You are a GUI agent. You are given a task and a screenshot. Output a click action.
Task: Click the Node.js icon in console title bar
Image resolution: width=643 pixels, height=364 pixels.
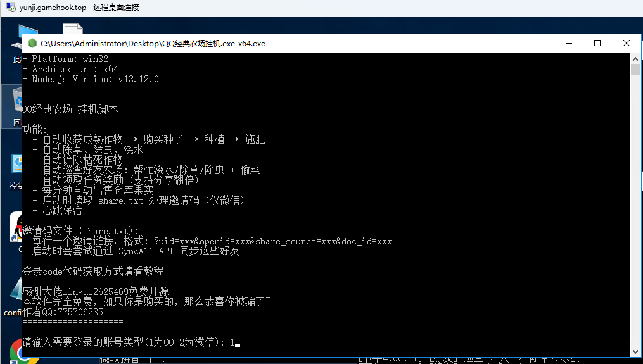pyautogui.click(x=32, y=44)
